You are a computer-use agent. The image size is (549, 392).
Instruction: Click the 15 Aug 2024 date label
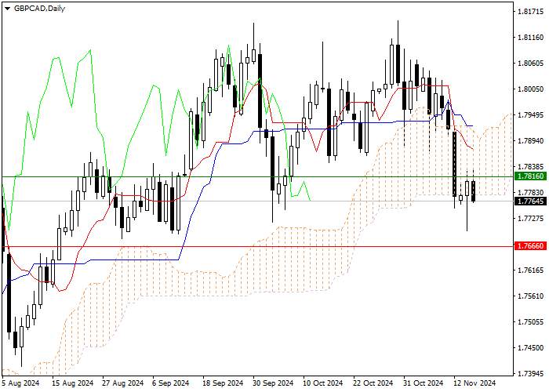pyautogui.click(x=73, y=383)
